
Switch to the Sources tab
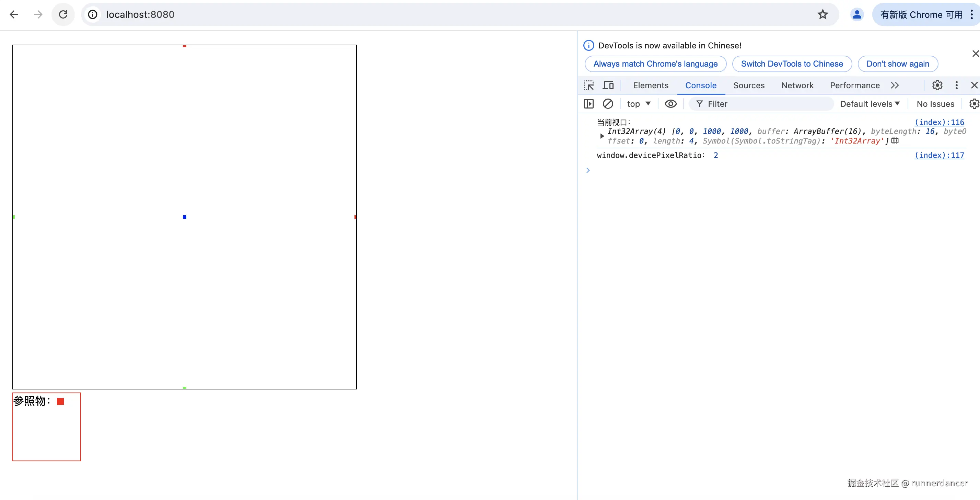coord(748,85)
